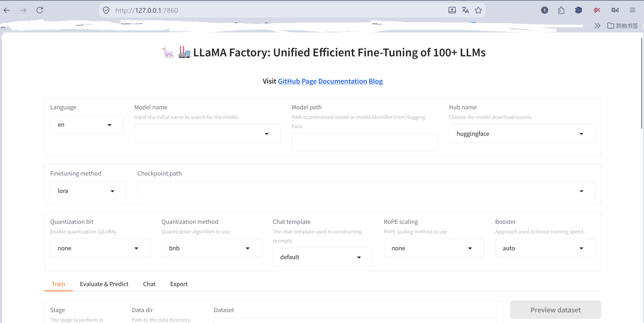
Task: Expand the Checkpoint path dropdown
Action: (x=366, y=191)
